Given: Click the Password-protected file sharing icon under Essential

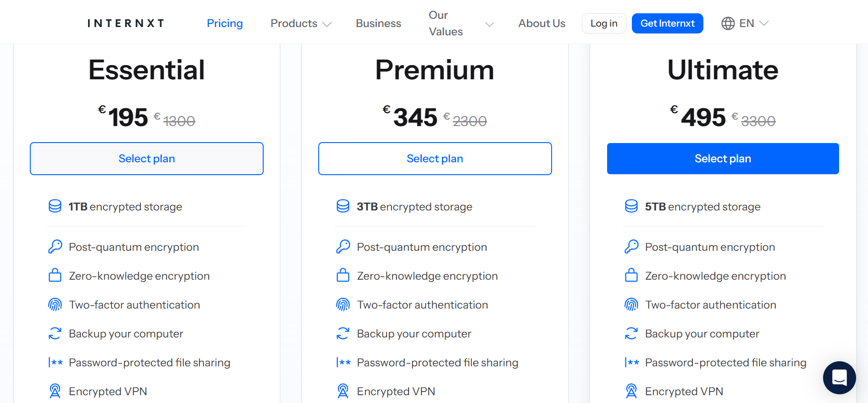Looking at the screenshot, I should point(55,362).
